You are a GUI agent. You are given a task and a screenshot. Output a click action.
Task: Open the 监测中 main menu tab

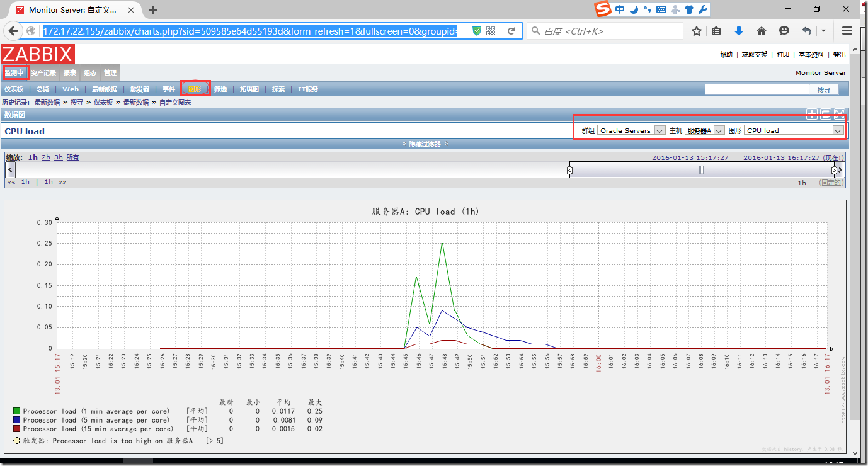(14, 72)
